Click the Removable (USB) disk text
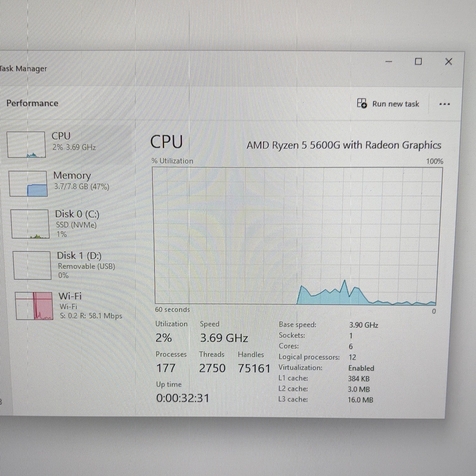The width and height of the screenshot is (476, 476). pyautogui.click(x=86, y=266)
